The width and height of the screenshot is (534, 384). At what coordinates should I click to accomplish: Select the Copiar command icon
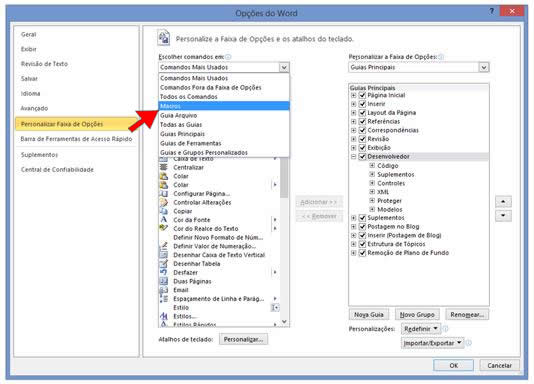pyautogui.click(x=164, y=211)
